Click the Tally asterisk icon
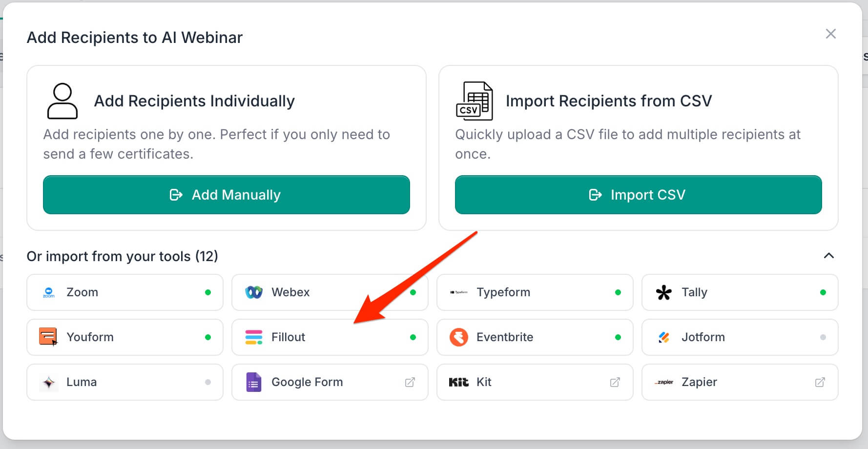The width and height of the screenshot is (868, 449). point(664,292)
